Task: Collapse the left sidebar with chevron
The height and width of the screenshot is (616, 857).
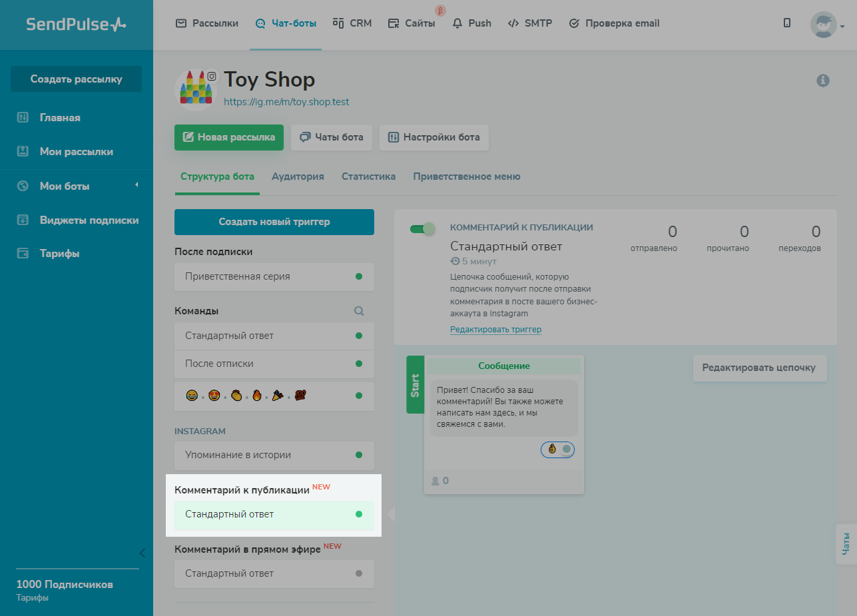Action: (x=142, y=553)
